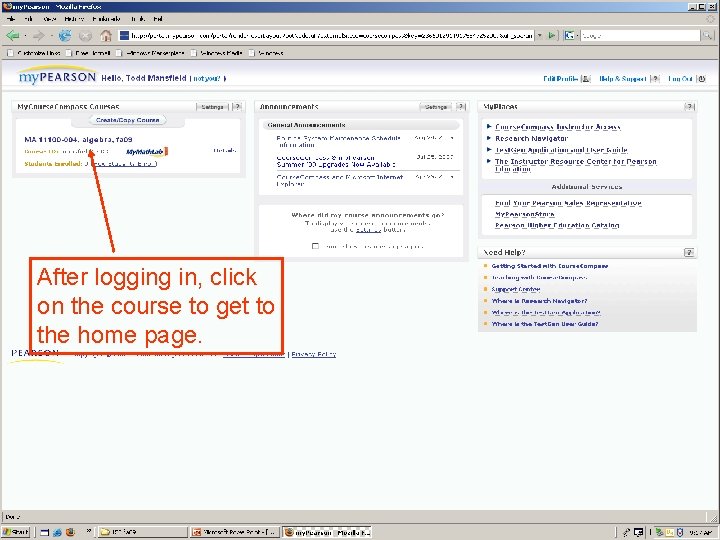Screen dimensions: 720x540
Task: Open the Privacy Policy footer link
Action: pyautogui.click(x=314, y=354)
